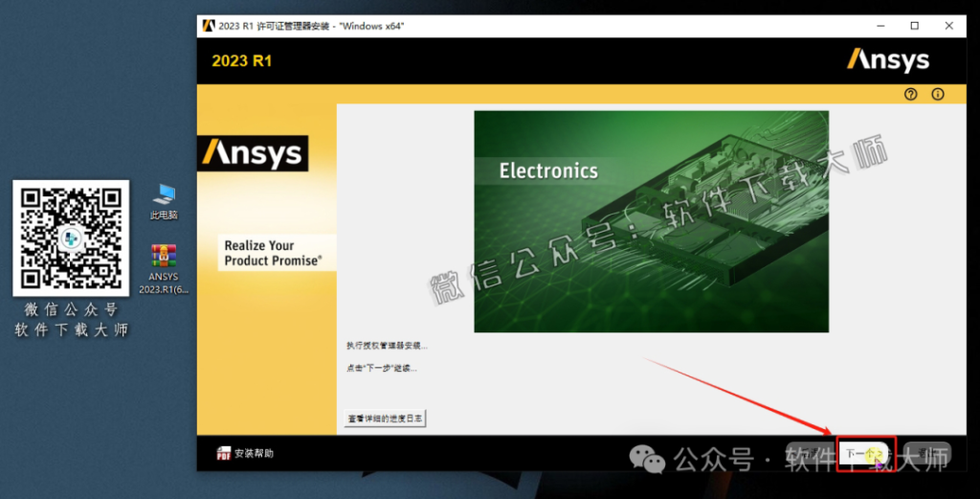Click the PDF icon beside 安装帮助
This screenshot has height=499, width=980.
coord(223,453)
